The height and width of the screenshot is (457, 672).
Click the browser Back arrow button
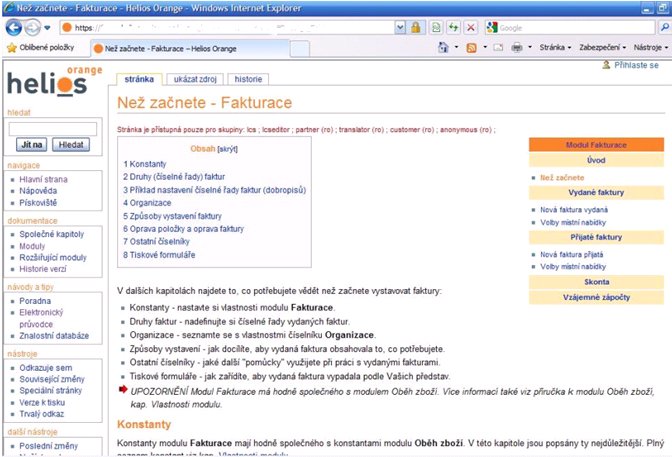click(14, 28)
